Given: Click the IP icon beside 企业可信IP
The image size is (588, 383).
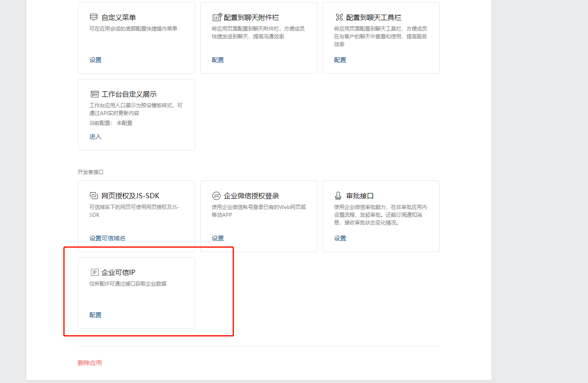Looking at the screenshot, I should point(94,272).
